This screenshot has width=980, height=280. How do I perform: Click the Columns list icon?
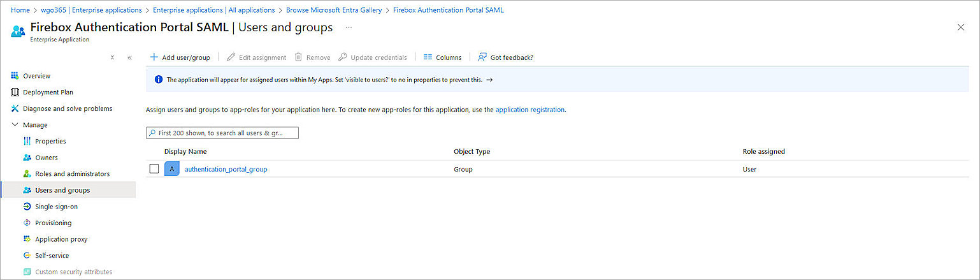click(428, 57)
